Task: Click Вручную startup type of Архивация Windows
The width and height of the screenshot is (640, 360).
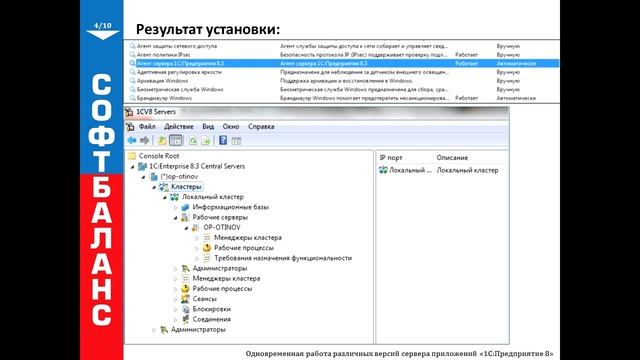Action: pyautogui.click(x=508, y=81)
